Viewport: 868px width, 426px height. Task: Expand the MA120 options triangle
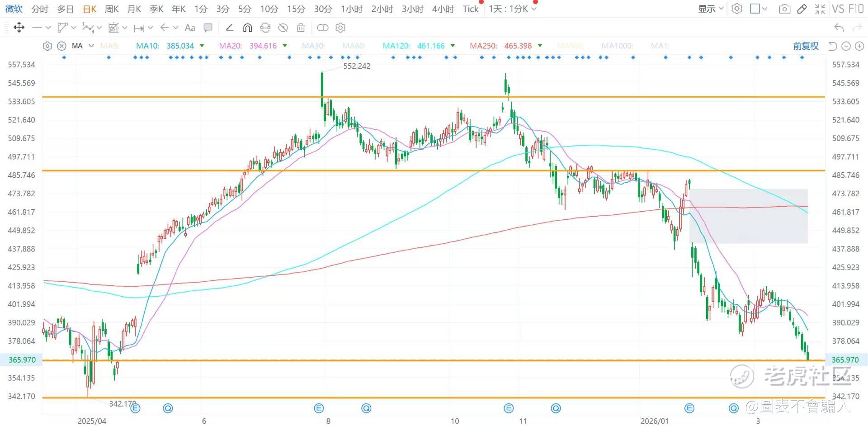tap(453, 46)
